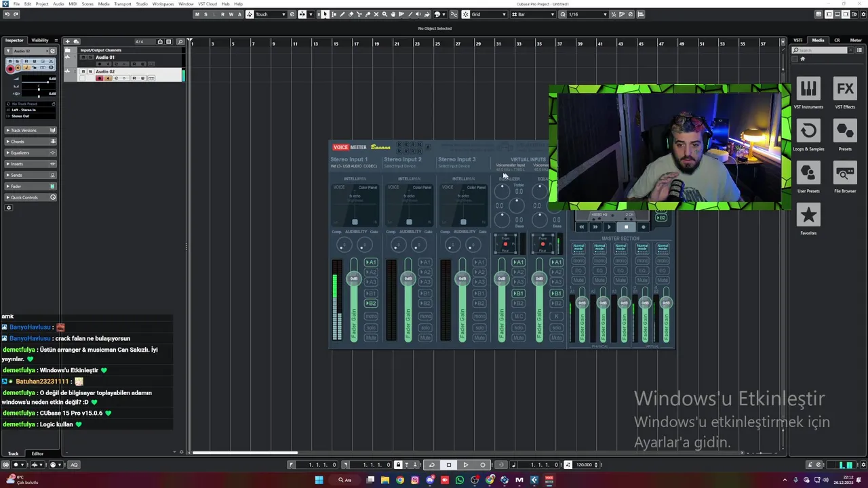Click the Play transport button

coord(465,465)
